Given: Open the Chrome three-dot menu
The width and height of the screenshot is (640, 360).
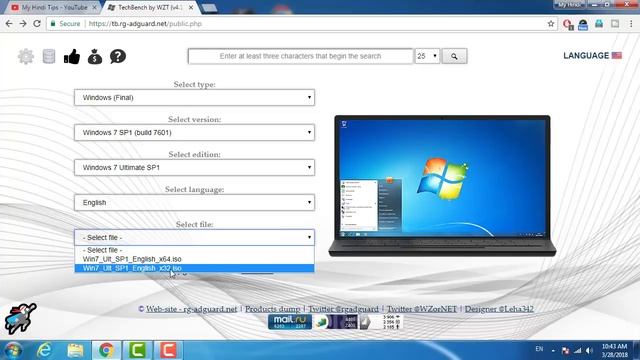Looking at the screenshot, I should point(631,24).
